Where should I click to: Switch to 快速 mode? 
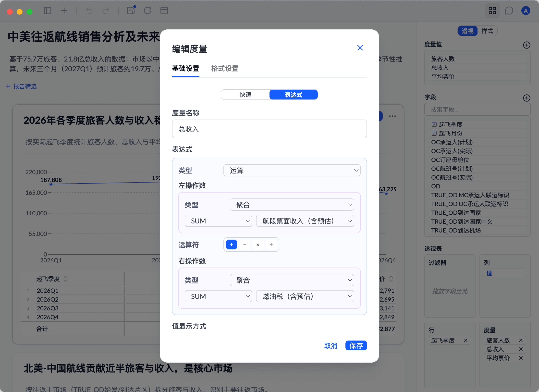(x=245, y=95)
